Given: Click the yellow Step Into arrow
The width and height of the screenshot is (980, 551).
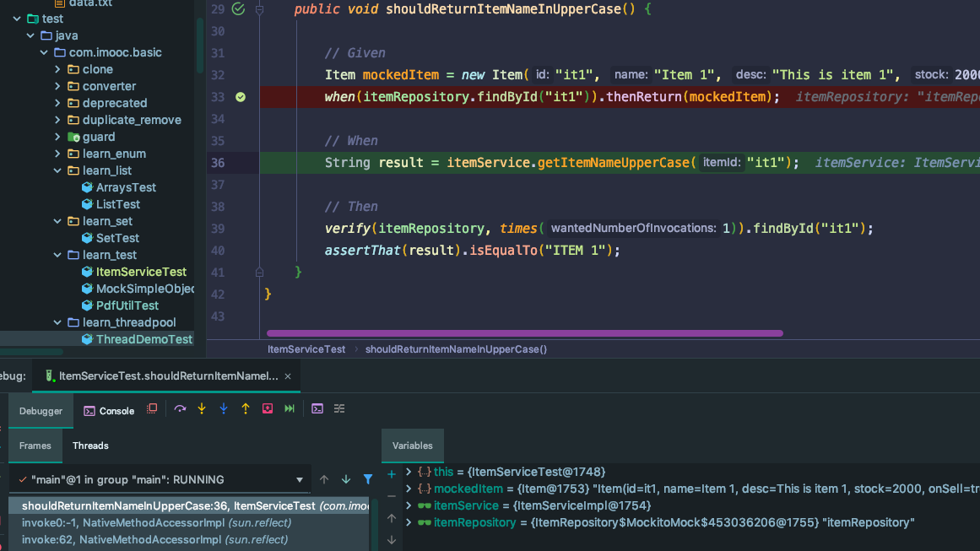Looking at the screenshot, I should pos(202,409).
